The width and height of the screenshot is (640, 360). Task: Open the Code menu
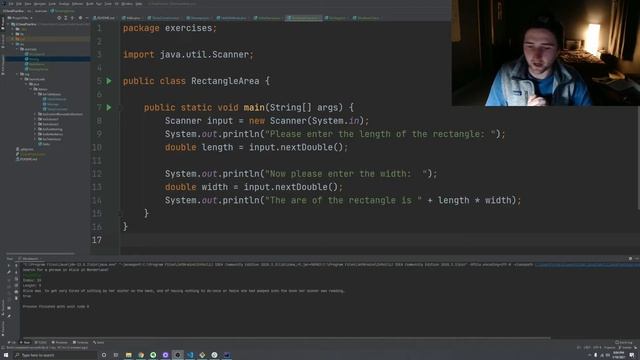(x=52, y=4)
